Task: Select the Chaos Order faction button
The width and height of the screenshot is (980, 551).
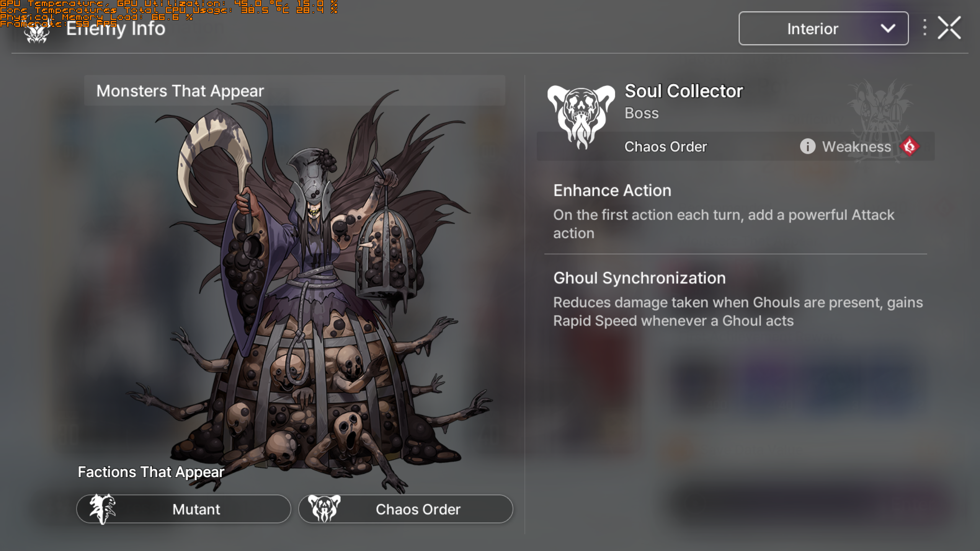Action: point(406,509)
